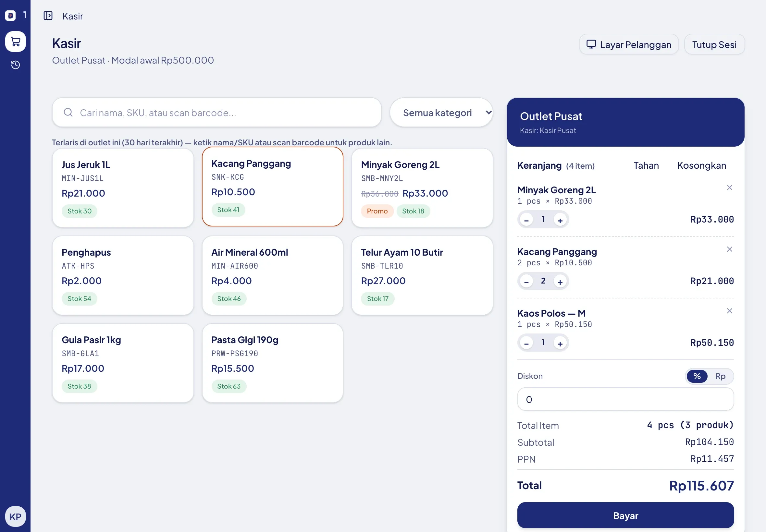
Task: Open the KP user avatar
Action: [x=15, y=516]
